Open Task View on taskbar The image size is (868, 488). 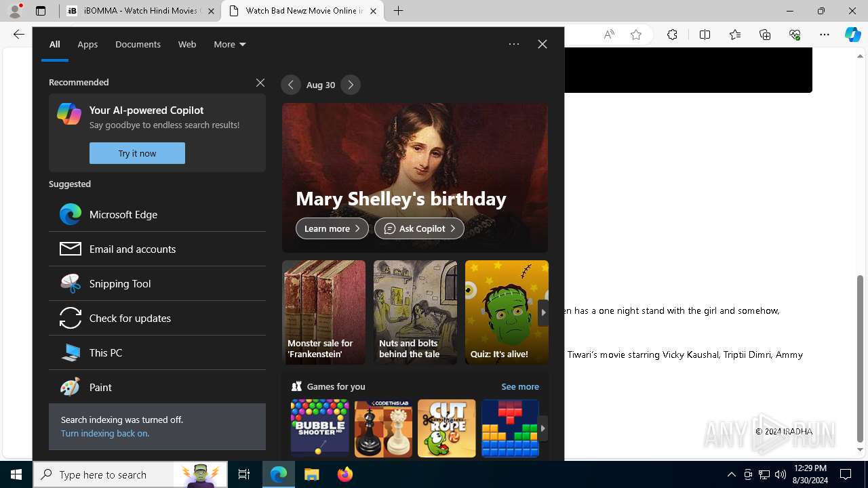pyautogui.click(x=244, y=474)
